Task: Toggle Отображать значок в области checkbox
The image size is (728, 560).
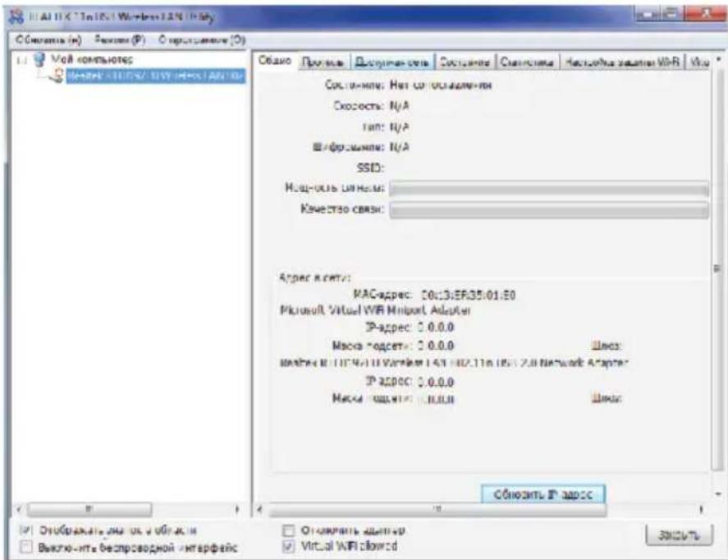Action: coord(26,530)
